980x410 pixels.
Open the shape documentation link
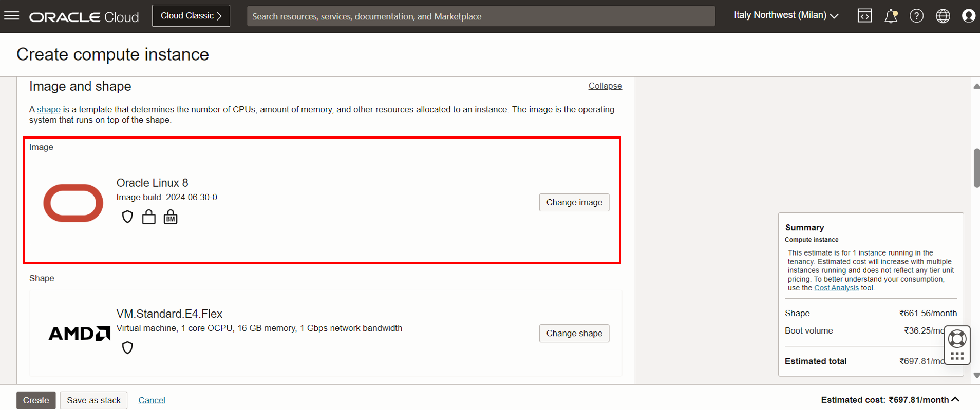click(49, 109)
